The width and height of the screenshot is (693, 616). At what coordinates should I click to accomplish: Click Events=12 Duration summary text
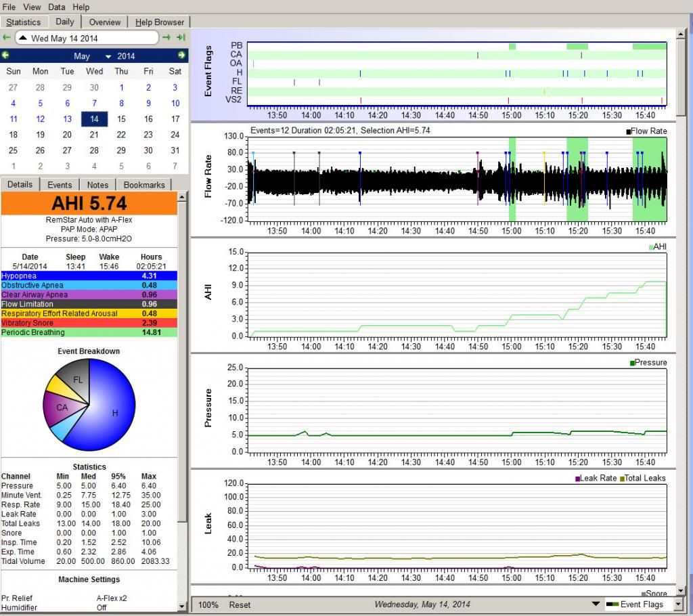point(340,131)
